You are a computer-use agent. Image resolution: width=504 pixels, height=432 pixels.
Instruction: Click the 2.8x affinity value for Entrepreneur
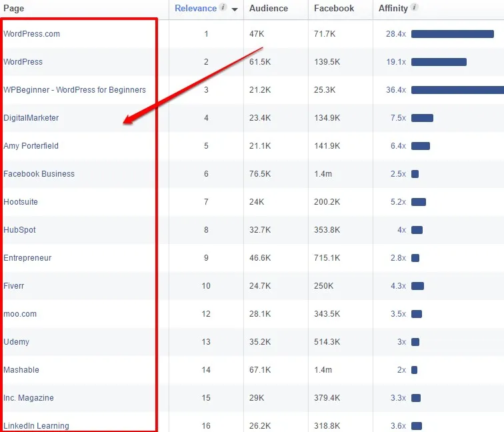coord(398,258)
